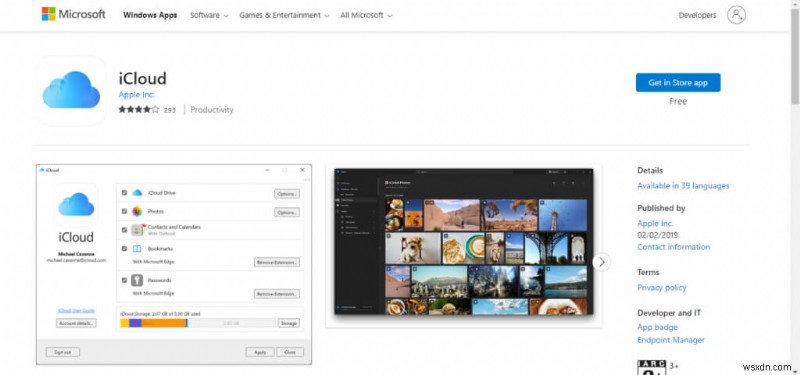Click the Microsoft logo

click(x=73, y=14)
